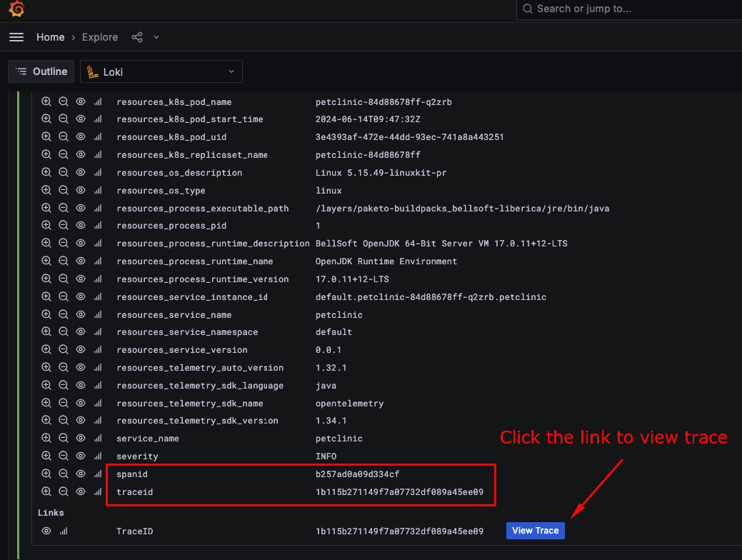Open the hamburger navigation menu

coord(16,37)
